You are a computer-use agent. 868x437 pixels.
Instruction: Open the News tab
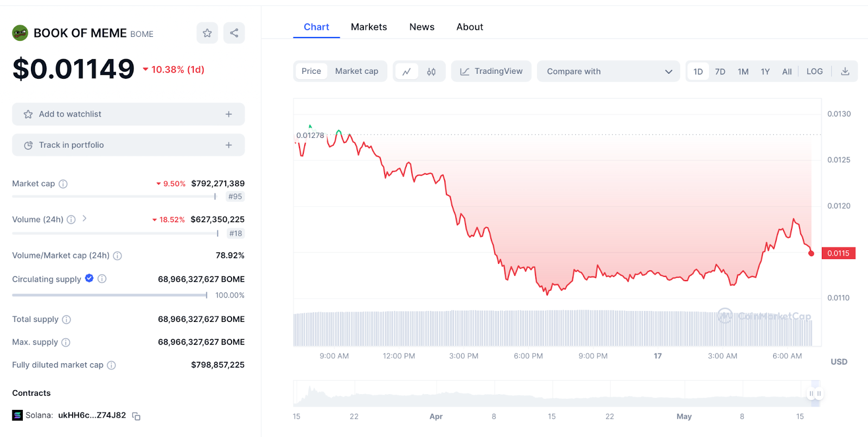click(x=422, y=27)
